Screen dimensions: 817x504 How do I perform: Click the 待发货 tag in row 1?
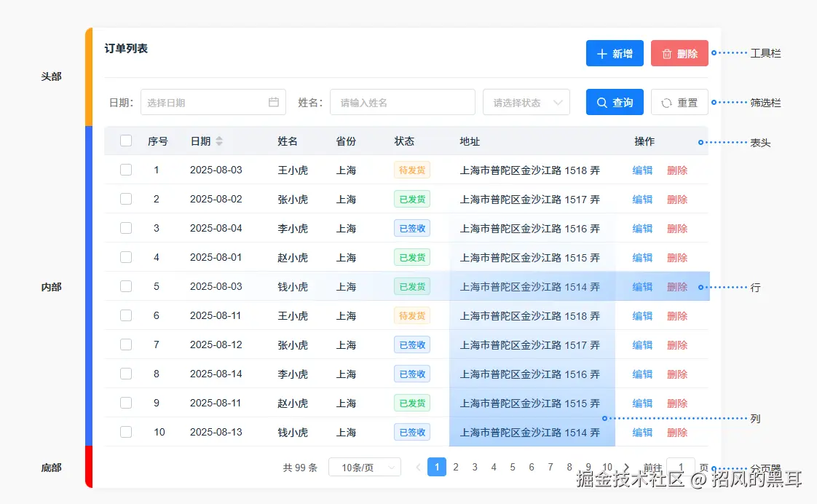coord(412,170)
